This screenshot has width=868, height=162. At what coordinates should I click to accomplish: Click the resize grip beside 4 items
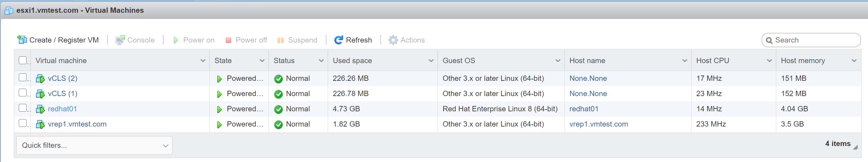tap(856, 147)
